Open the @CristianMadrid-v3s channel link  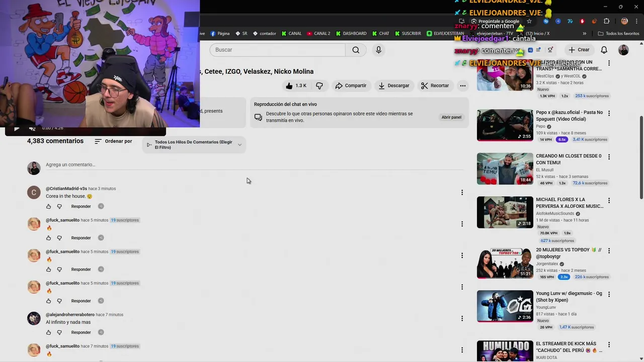[66, 189]
